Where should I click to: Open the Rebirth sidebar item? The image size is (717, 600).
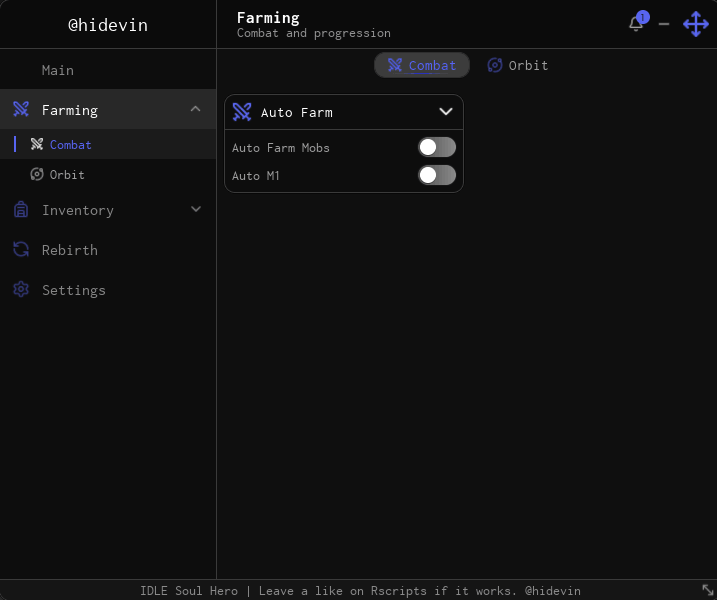pos(108,250)
